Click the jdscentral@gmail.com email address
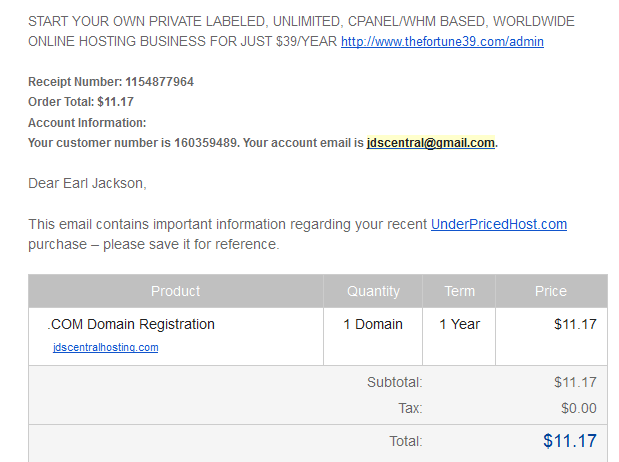This screenshot has height=462, width=619. 430,143
